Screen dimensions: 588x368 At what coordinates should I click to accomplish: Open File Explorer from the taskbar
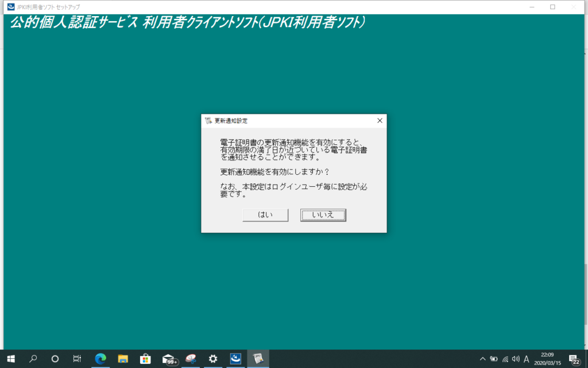(x=123, y=359)
